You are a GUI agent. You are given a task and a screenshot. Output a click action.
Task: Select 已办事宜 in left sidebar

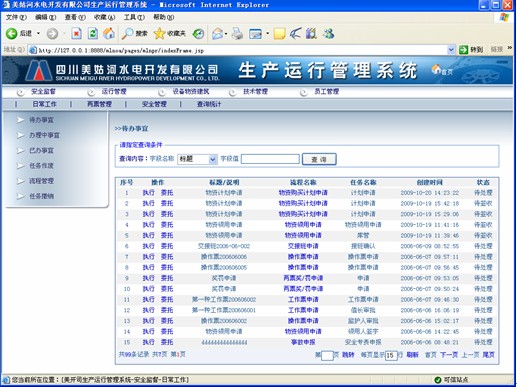pyautogui.click(x=41, y=150)
